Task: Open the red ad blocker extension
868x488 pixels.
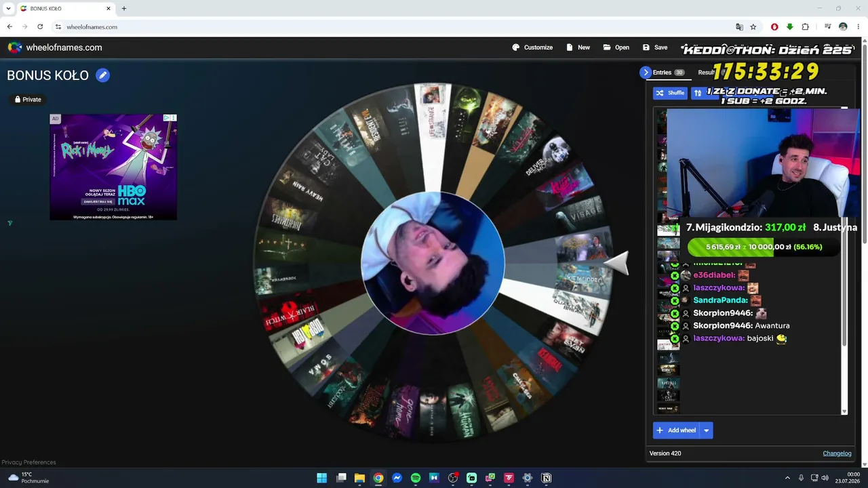Action: click(774, 27)
